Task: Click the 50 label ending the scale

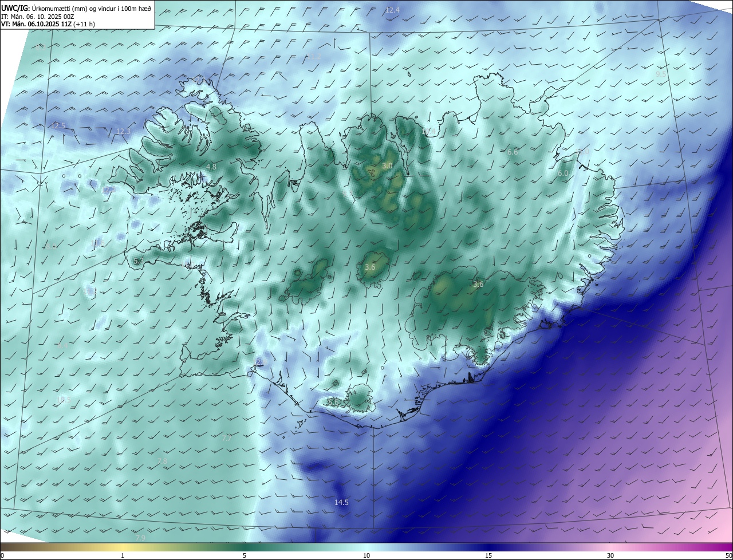Action: tap(728, 555)
